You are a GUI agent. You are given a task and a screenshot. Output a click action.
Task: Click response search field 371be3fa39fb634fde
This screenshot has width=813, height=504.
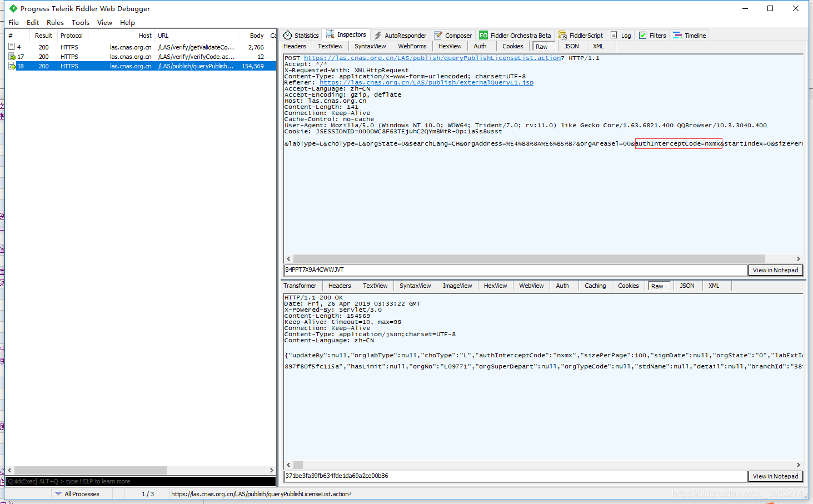click(515, 476)
